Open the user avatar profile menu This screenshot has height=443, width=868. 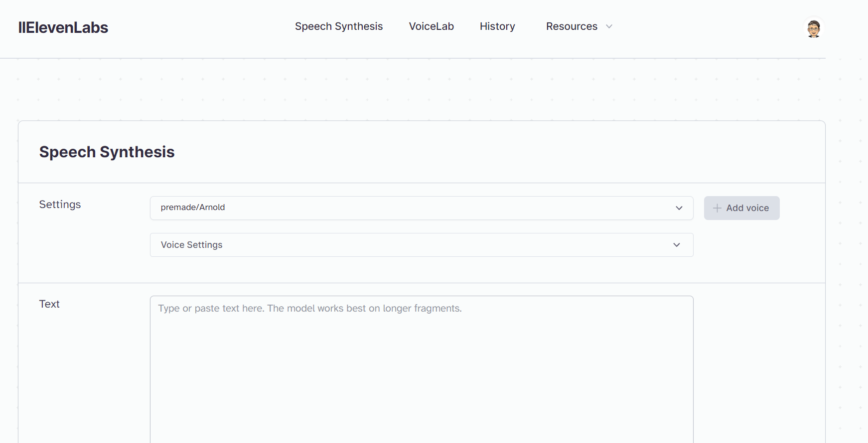pos(814,29)
